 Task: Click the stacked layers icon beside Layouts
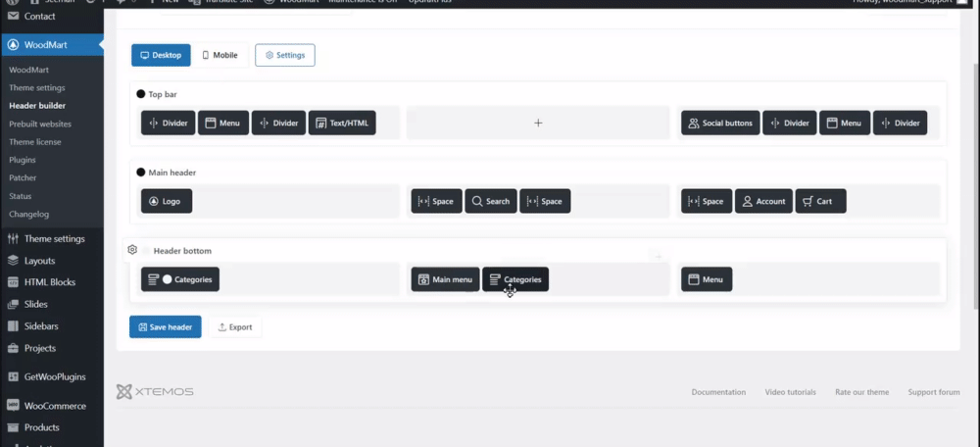pos(13,261)
